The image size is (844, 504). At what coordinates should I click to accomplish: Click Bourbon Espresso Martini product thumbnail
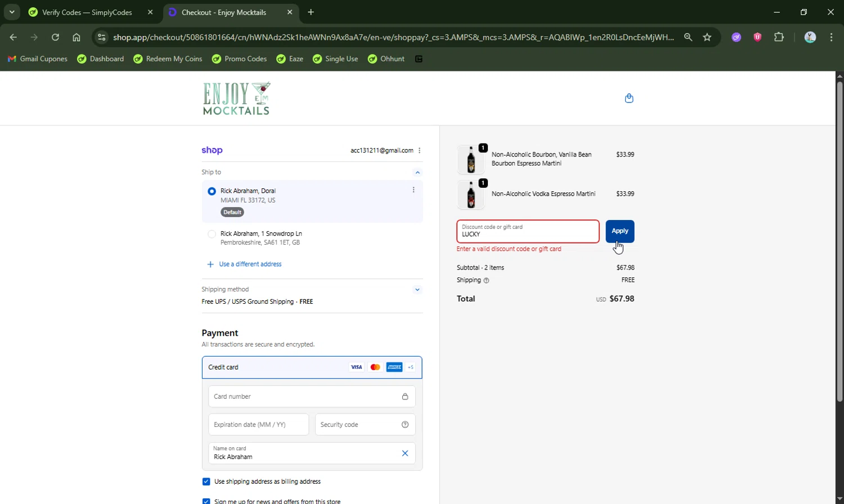(x=471, y=159)
